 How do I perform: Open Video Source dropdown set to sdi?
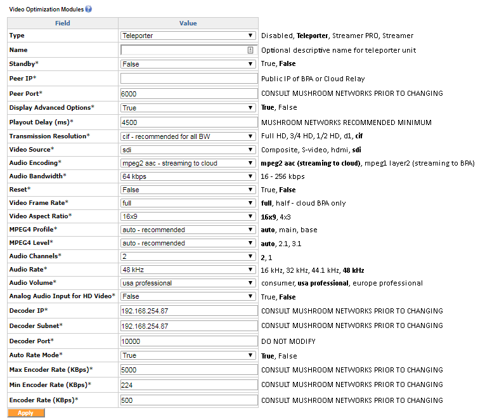(x=188, y=150)
